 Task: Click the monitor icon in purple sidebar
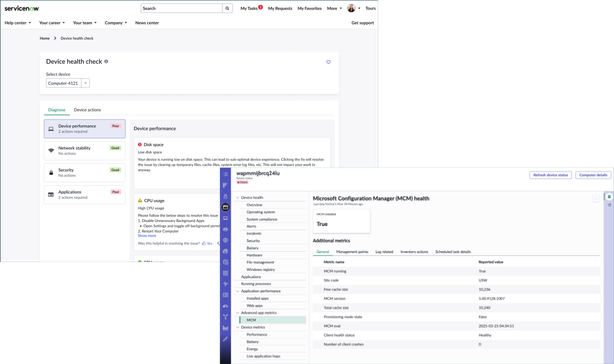tap(226, 218)
